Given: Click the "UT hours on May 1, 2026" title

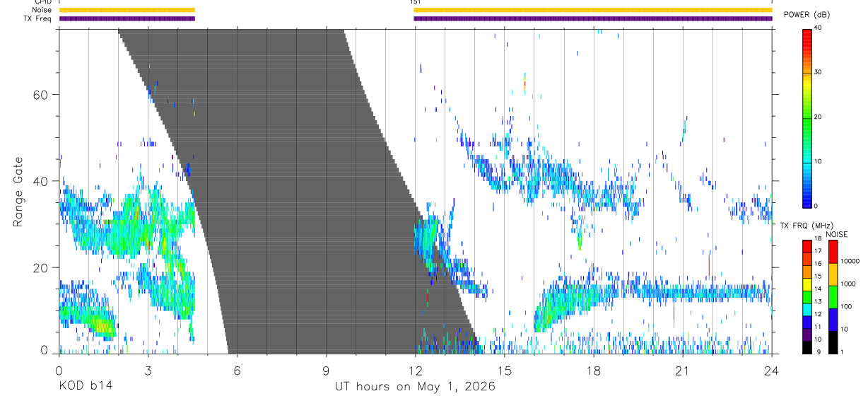Looking at the screenshot, I should click(x=415, y=387).
